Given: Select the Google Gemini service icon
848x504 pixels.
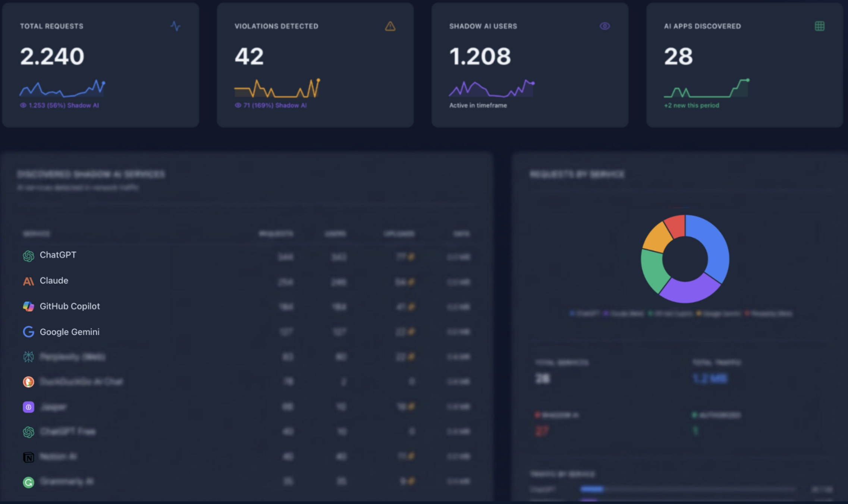Looking at the screenshot, I should (28, 332).
